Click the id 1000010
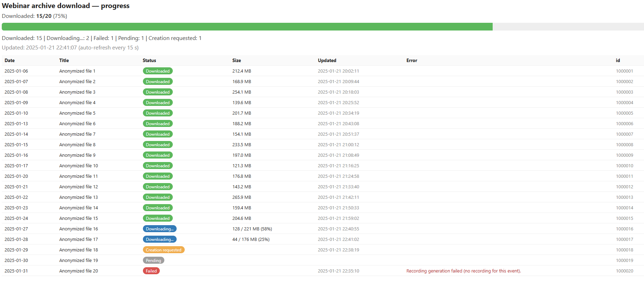644x283 pixels. pyautogui.click(x=624, y=166)
